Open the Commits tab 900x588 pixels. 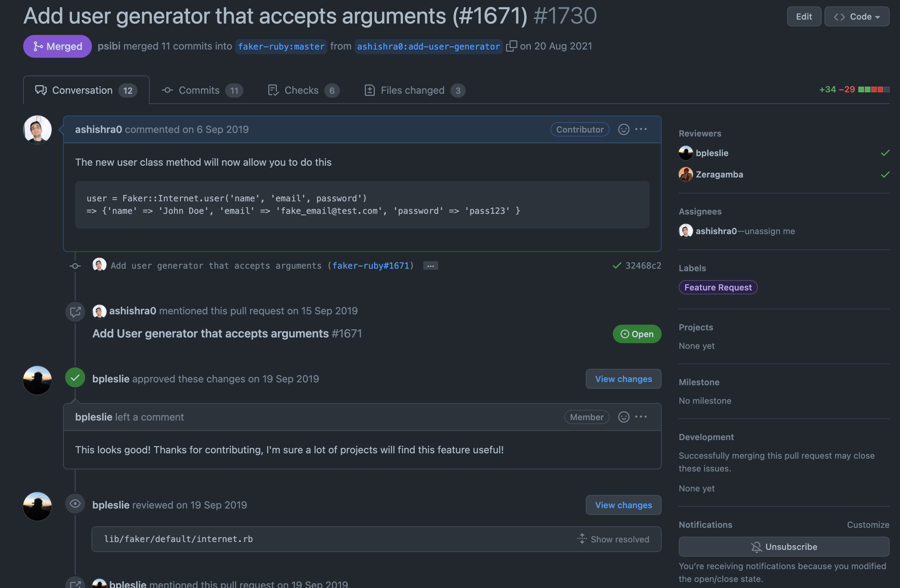(x=199, y=90)
